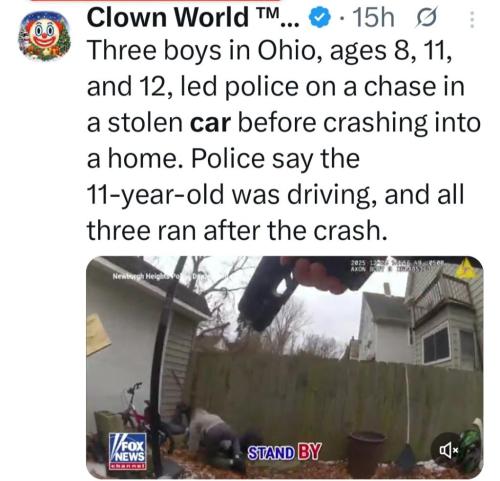Open the 15h post timestamp

[373, 18]
